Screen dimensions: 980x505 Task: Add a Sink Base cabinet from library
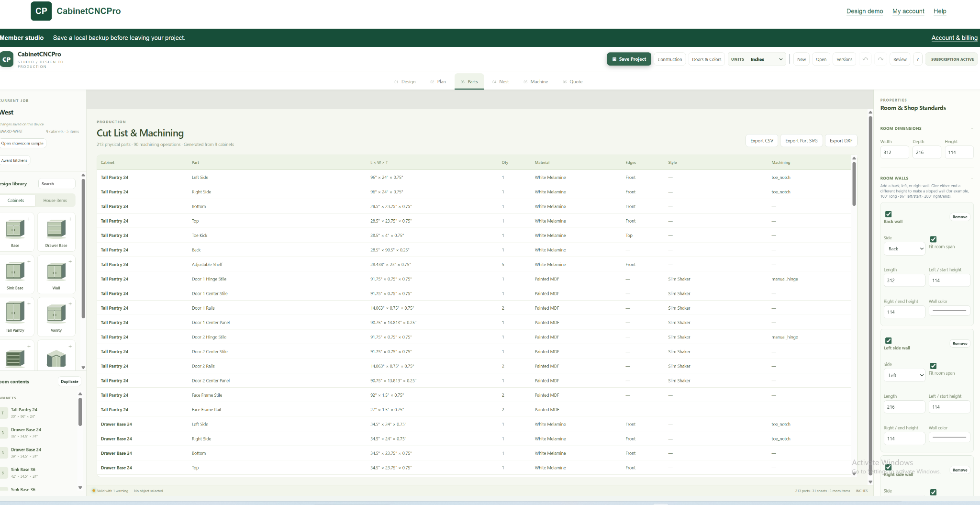coord(15,274)
